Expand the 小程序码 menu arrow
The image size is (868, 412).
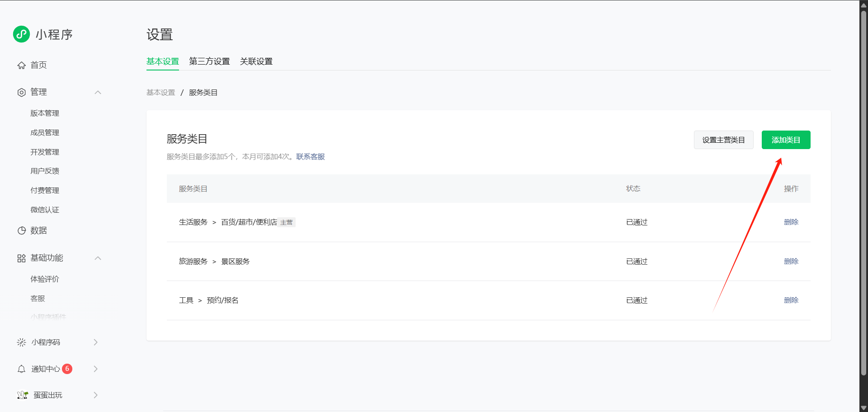click(95, 342)
